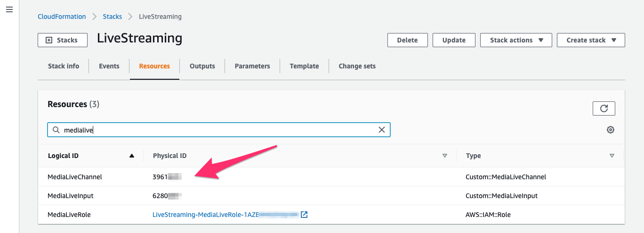Go to the Outputs tab
644x233 pixels.
[202, 66]
